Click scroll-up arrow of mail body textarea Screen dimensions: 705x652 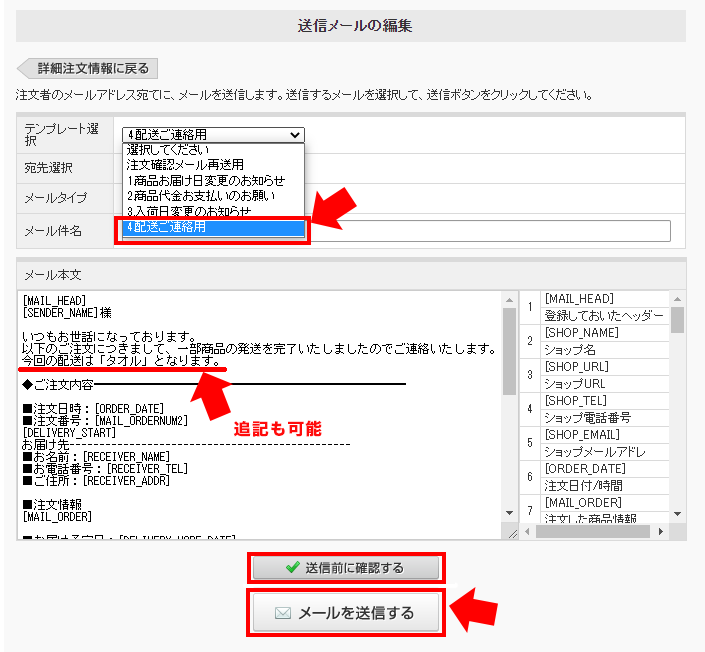[509, 299]
